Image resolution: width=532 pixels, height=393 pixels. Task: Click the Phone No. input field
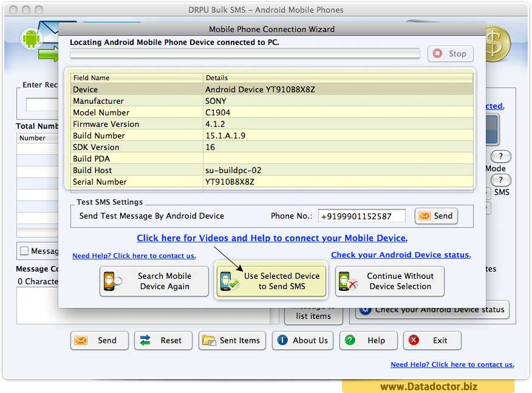click(x=362, y=216)
